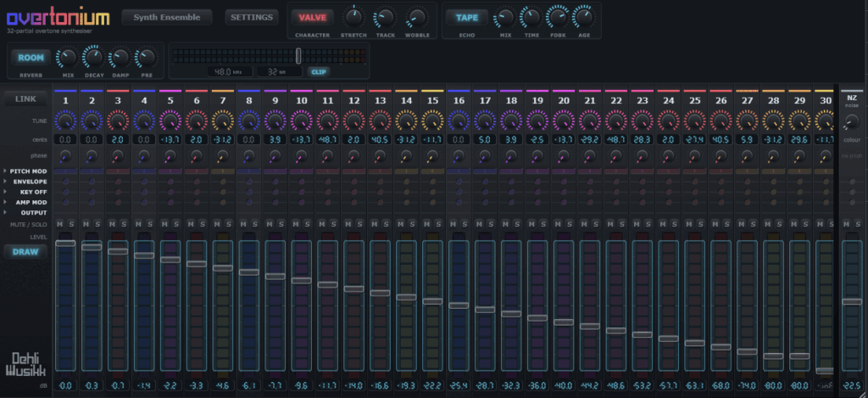Click the dB value of partial 10
The image size is (868, 398).
point(301,386)
